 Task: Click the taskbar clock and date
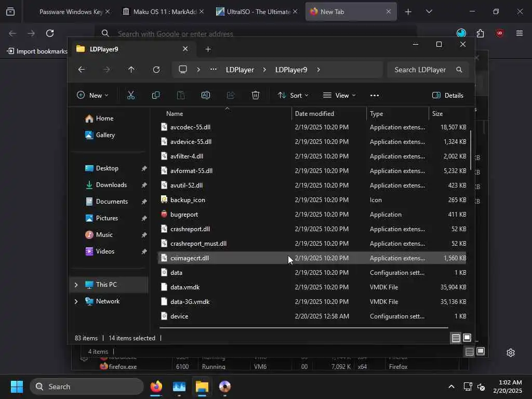pos(508,387)
